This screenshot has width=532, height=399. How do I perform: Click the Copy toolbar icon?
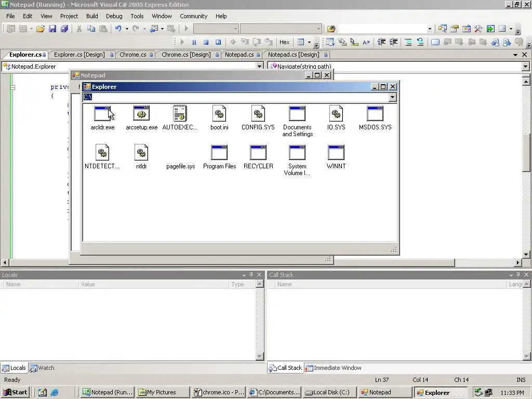click(91, 29)
